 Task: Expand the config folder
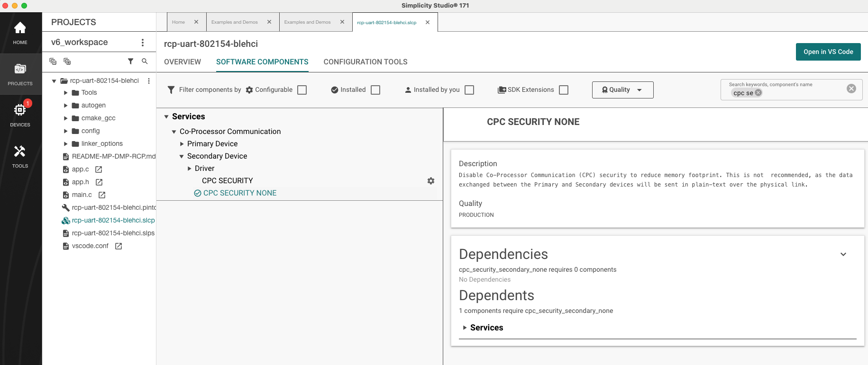tap(66, 131)
